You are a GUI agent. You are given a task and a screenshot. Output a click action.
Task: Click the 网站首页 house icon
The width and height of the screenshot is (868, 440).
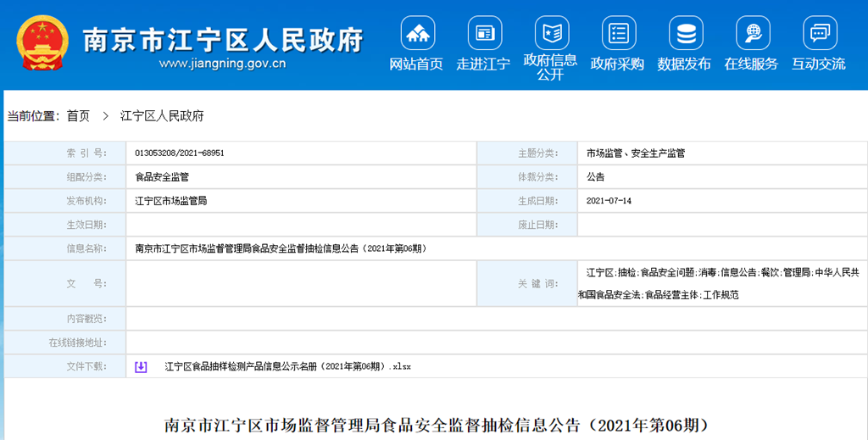click(417, 33)
